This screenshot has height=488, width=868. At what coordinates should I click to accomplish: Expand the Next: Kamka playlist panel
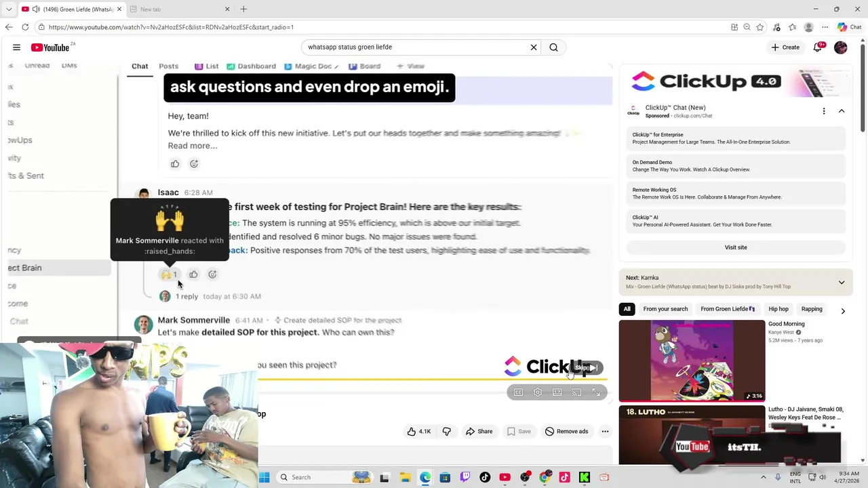coord(842,283)
